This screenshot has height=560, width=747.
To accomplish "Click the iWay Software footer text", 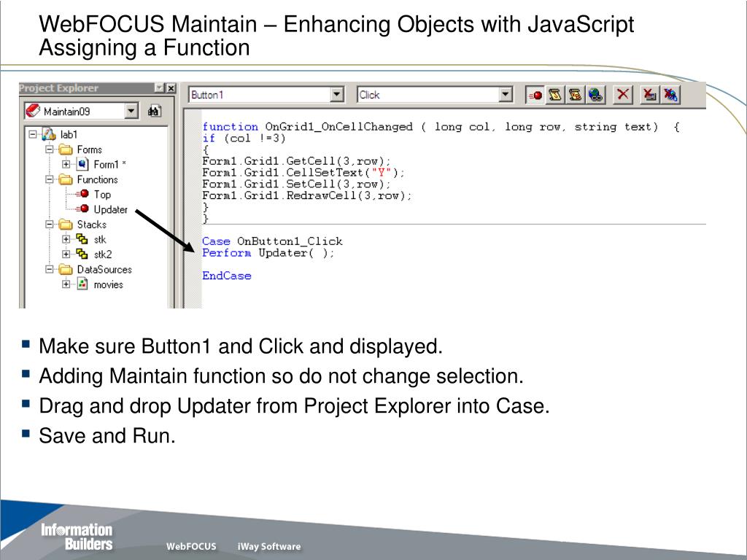I will (x=269, y=546).
